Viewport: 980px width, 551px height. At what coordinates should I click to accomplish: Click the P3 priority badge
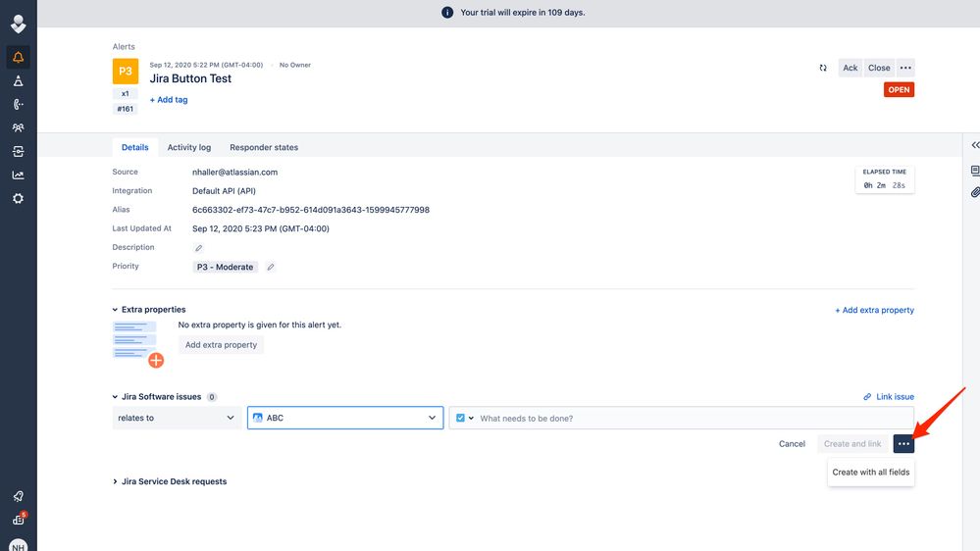[125, 72]
